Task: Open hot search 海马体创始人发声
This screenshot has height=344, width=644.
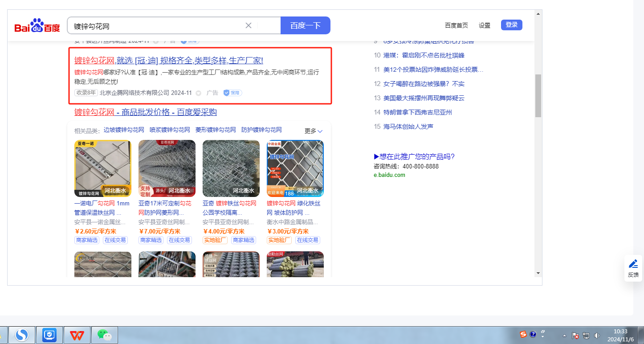Action: (408, 127)
